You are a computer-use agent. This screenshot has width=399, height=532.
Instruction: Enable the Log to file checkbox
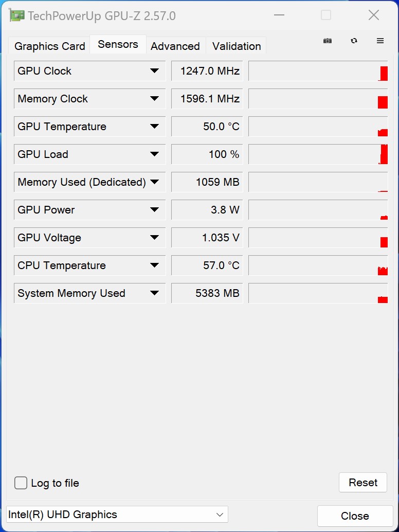[21, 483]
